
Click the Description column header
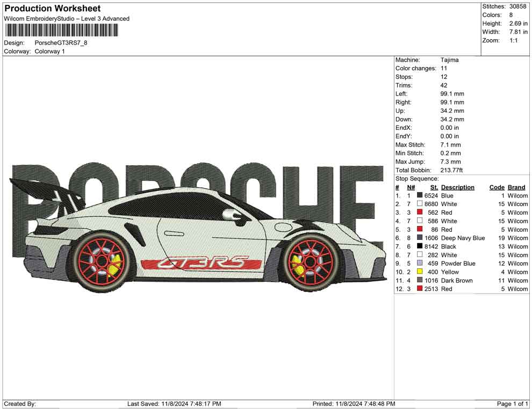tap(458, 187)
